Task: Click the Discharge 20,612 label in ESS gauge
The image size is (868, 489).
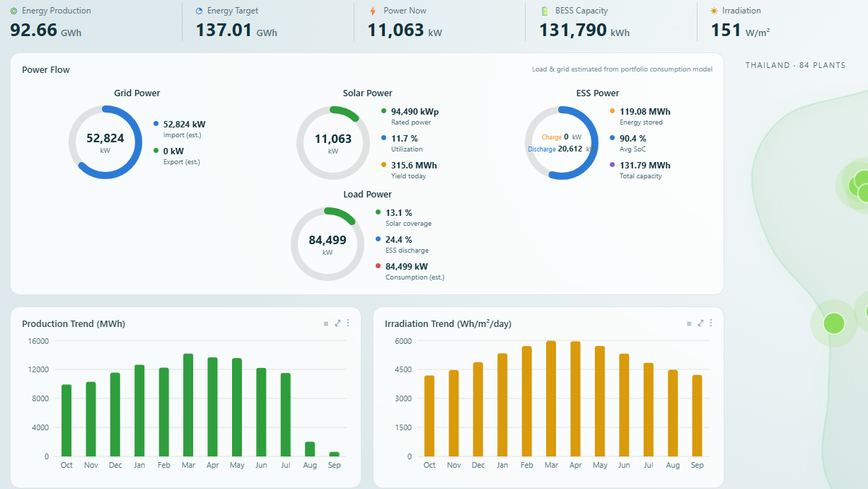Action: [555, 149]
